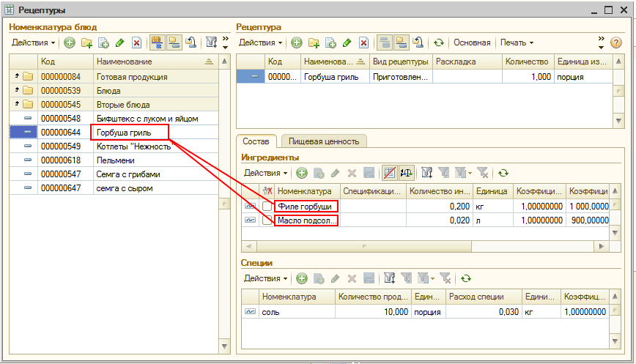The image size is (636, 364).
Task: Click the new folder icon in Номенклатура блюд
Action: tap(87, 43)
